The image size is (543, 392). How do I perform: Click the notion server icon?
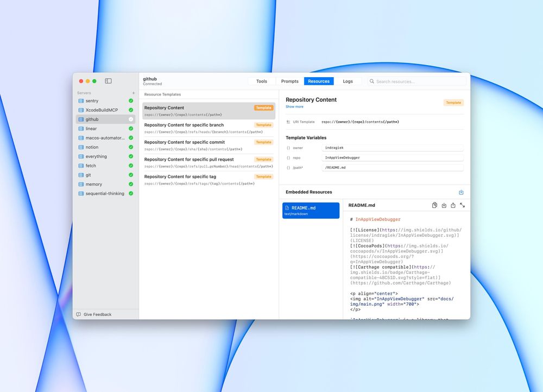81,147
